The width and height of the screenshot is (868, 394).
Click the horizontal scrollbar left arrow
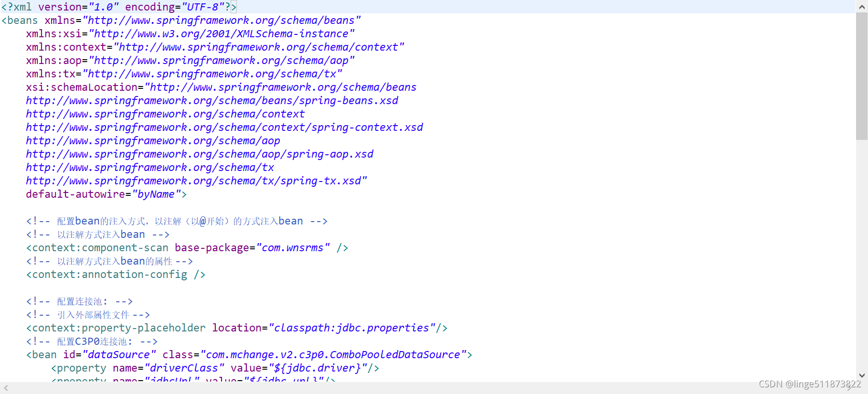tap(6, 388)
